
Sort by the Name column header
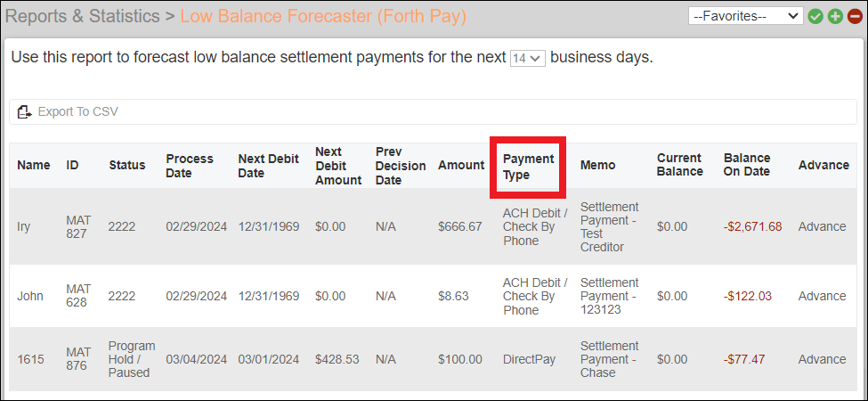click(x=33, y=165)
